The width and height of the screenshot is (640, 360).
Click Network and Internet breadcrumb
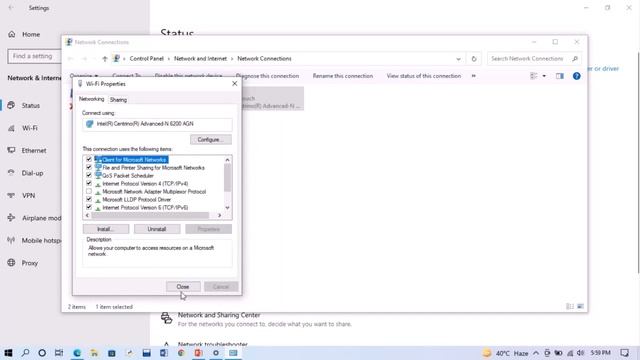200,59
